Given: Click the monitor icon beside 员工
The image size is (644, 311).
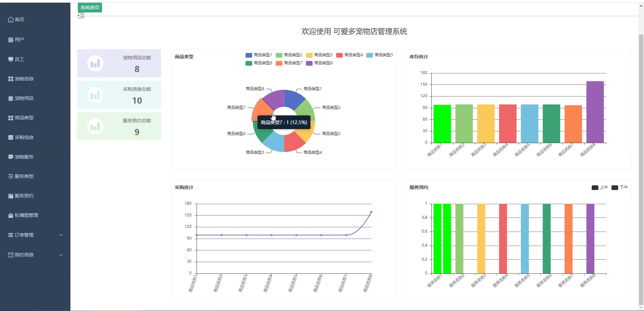Looking at the screenshot, I should 11,59.
